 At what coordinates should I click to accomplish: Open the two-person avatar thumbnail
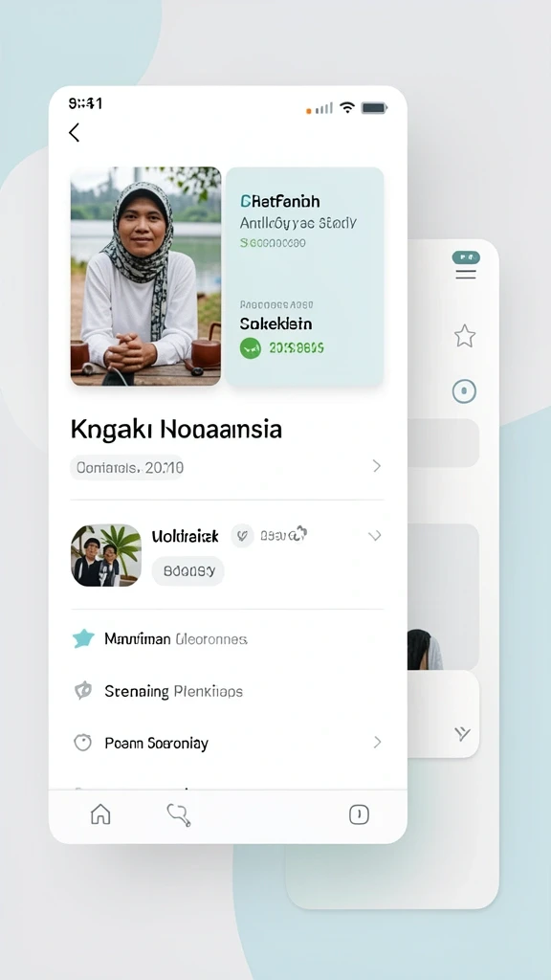pyautogui.click(x=106, y=555)
